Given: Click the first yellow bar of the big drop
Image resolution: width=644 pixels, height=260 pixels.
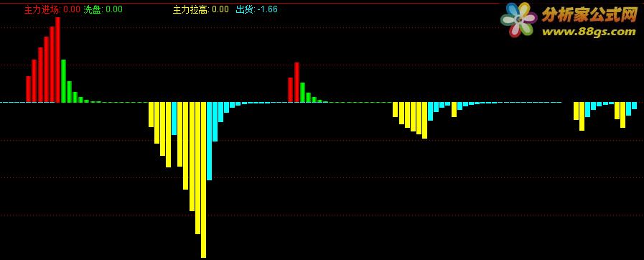Looking at the screenshot, I should (151, 115).
